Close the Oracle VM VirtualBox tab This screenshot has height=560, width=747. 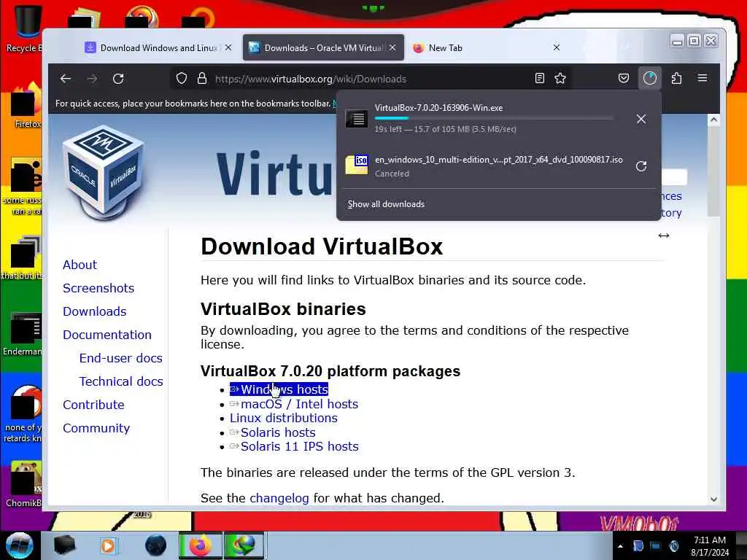tap(392, 47)
